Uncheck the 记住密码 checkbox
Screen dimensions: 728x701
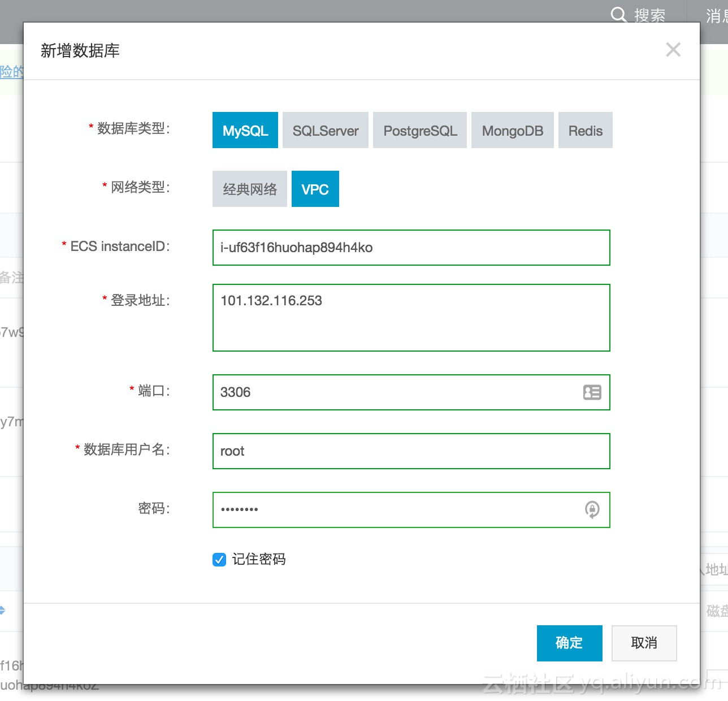219,560
